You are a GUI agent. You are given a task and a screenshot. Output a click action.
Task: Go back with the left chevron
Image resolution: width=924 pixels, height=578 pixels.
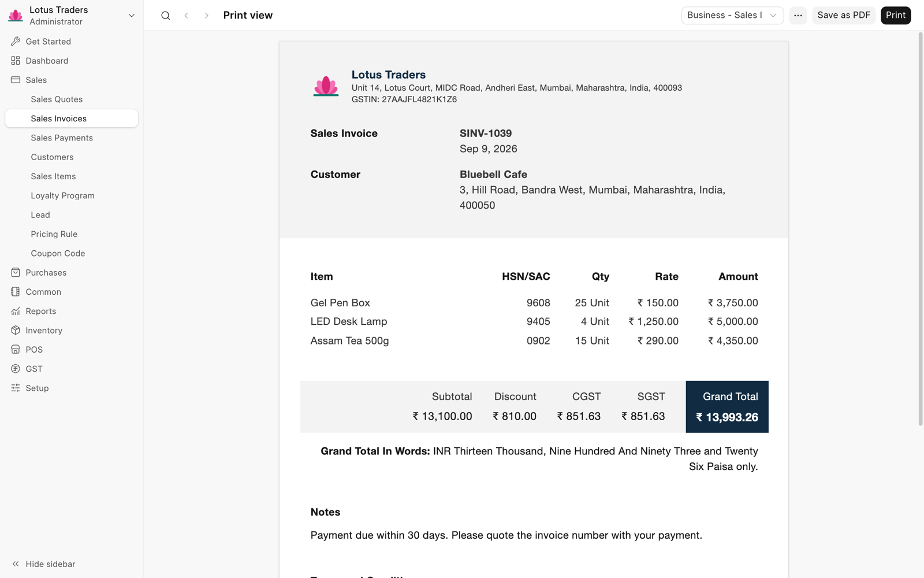(x=186, y=16)
